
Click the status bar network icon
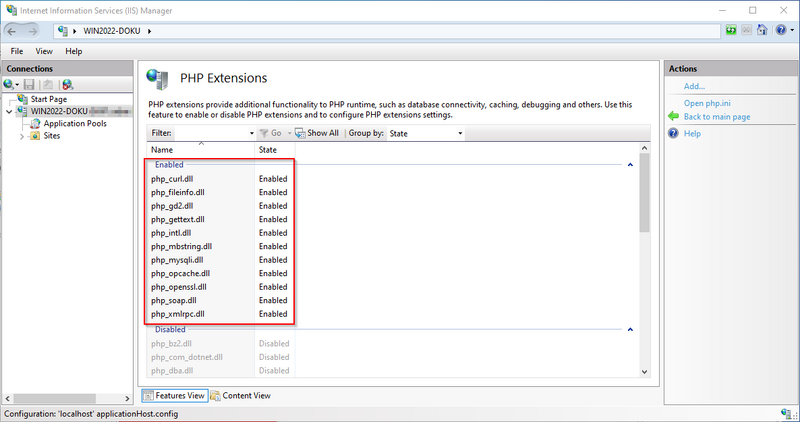pos(786,413)
